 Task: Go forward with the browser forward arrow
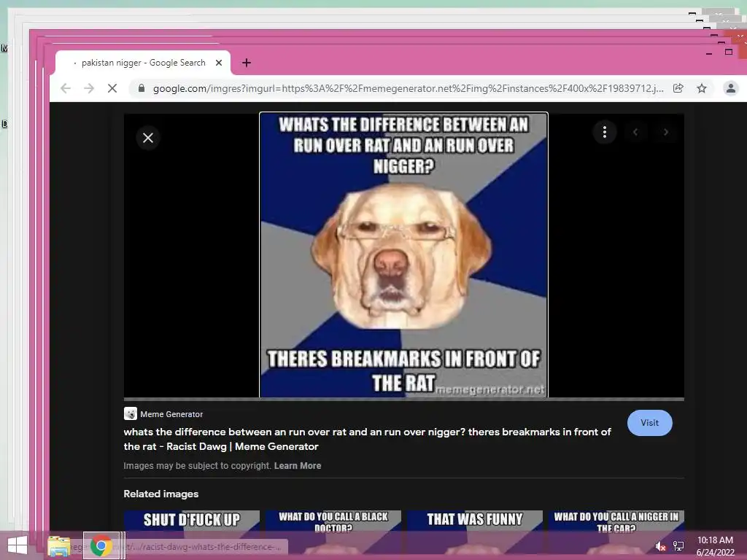(89, 88)
